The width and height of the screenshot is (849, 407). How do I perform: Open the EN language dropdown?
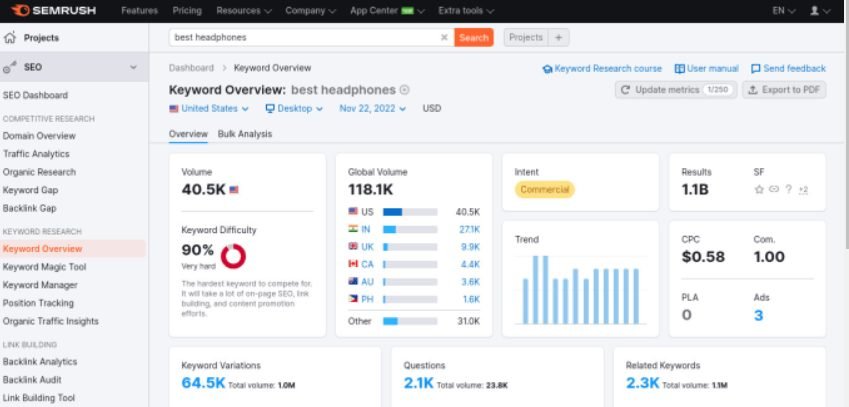pos(783,10)
